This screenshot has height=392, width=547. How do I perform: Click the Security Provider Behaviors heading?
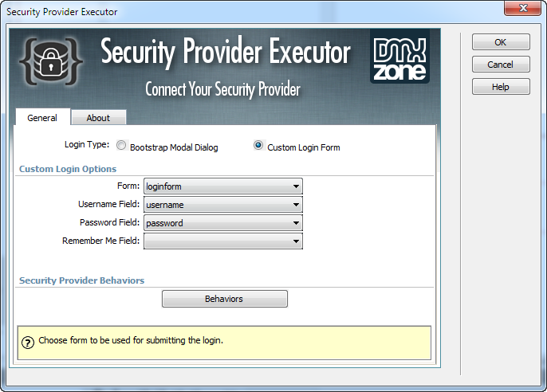[81, 280]
